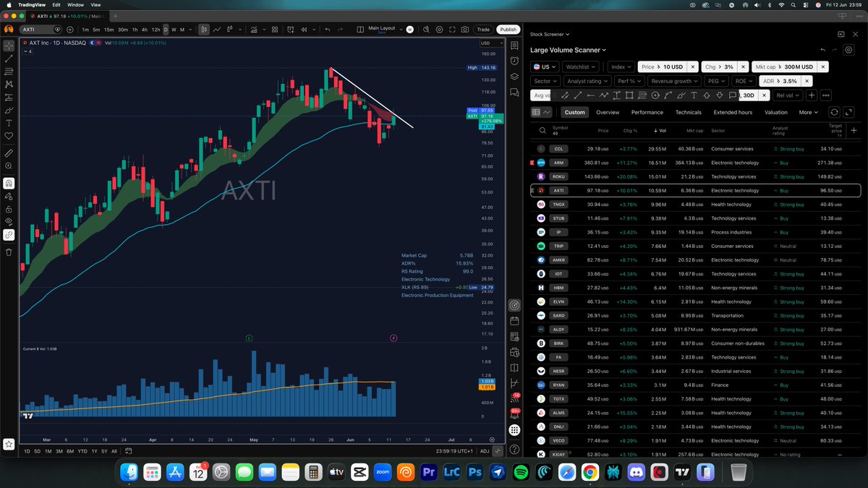The width and height of the screenshot is (868, 488).
Task: Open Spotify from the Dock
Action: click(x=519, y=472)
